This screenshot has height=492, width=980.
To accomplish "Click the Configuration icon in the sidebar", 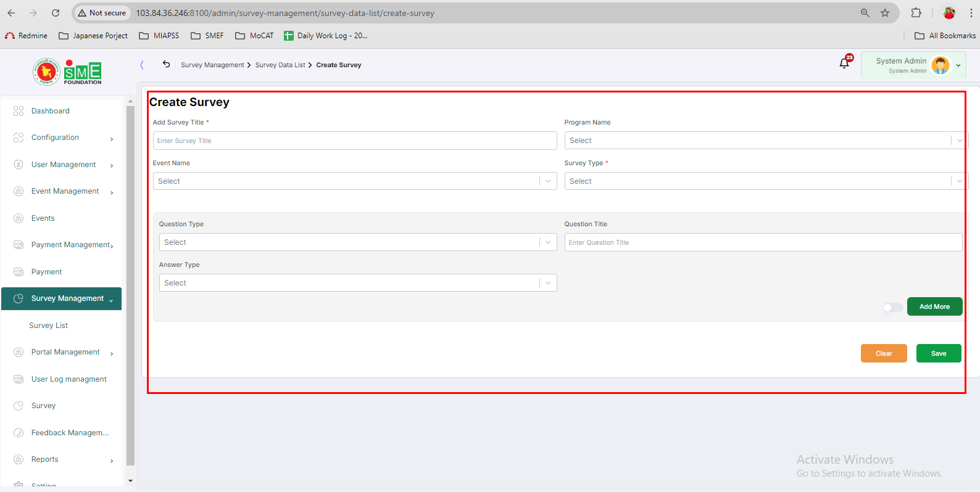I will coord(19,137).
